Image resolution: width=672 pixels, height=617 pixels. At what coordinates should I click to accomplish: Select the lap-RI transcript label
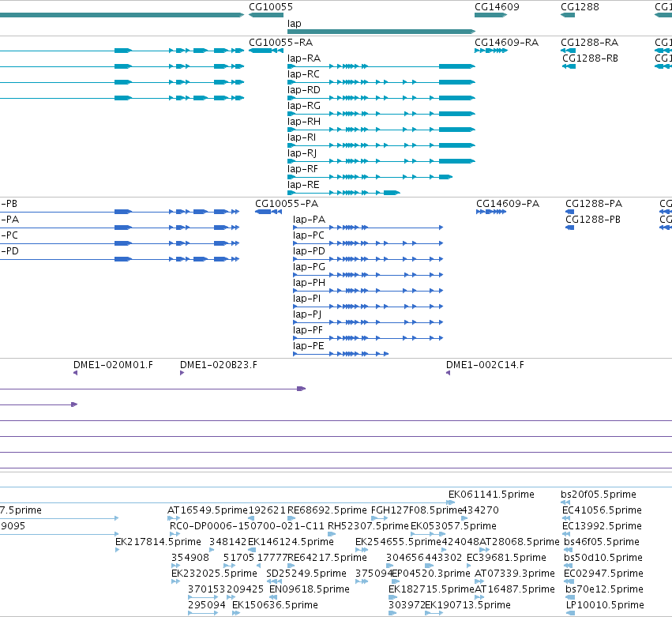pyautogui.click(x=302, y=137)
